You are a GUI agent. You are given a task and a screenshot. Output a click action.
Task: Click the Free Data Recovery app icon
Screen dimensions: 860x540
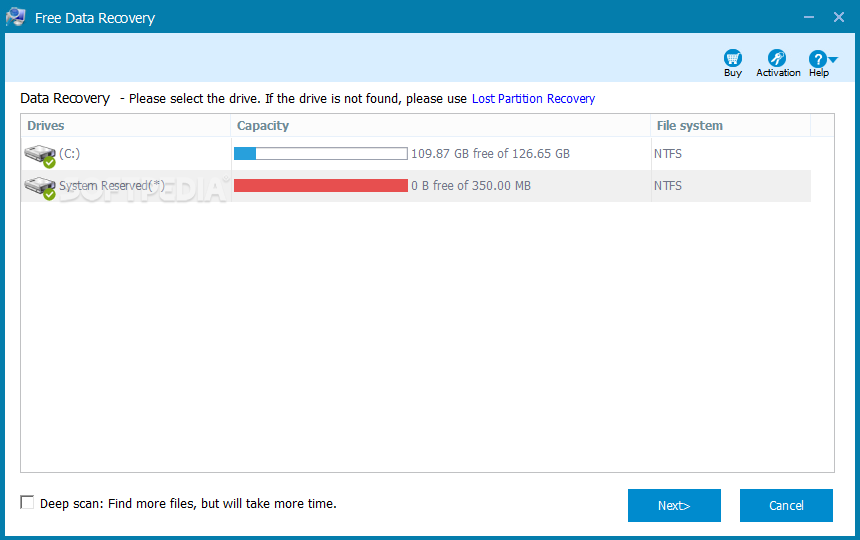(15, 17)
